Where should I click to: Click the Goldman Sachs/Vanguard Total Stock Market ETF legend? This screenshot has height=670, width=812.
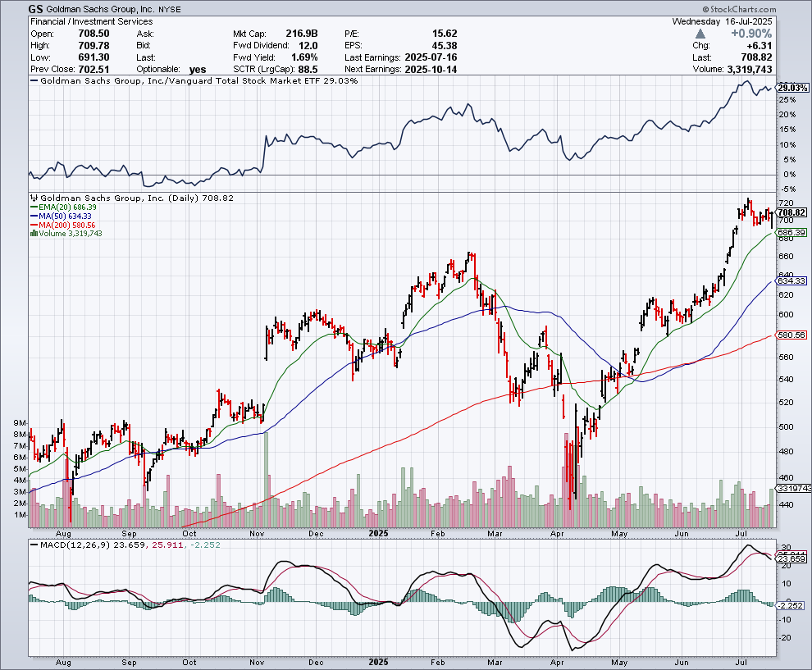(x=194, y=80)
